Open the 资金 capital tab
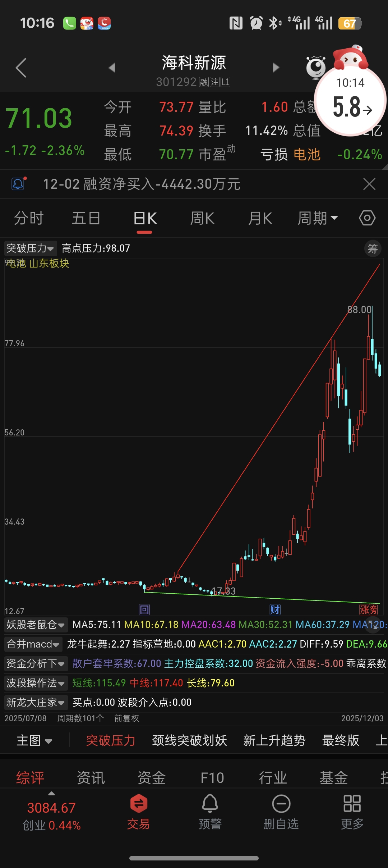This screenshot has width=388, height=868. pyautogui.click(x=152, y=778)
